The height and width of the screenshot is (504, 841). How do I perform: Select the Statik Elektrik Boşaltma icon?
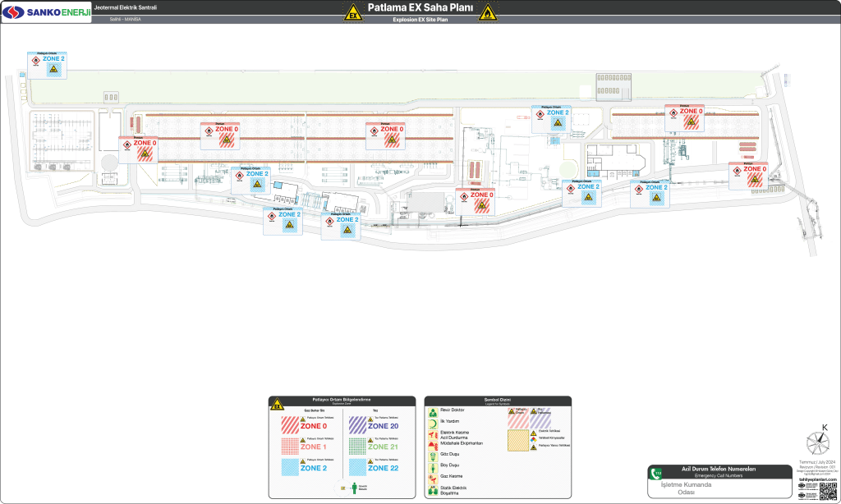click(433, 489)
